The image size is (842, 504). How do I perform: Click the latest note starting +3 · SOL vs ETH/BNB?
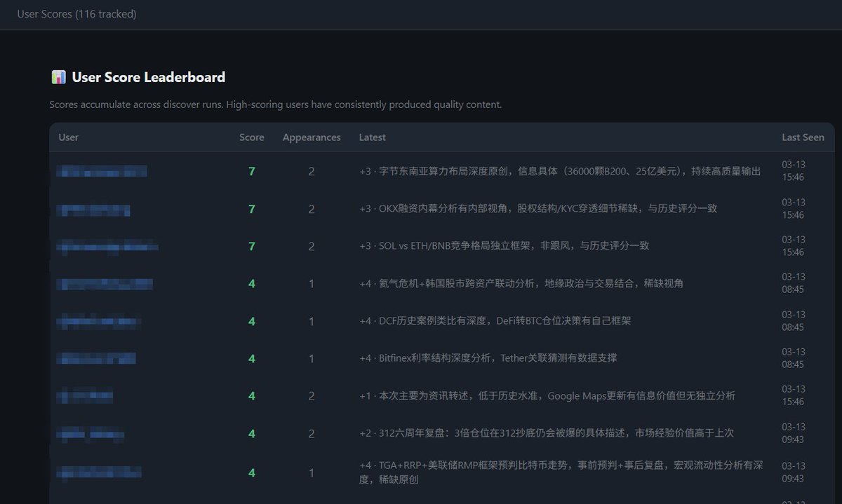click(504, 246)
